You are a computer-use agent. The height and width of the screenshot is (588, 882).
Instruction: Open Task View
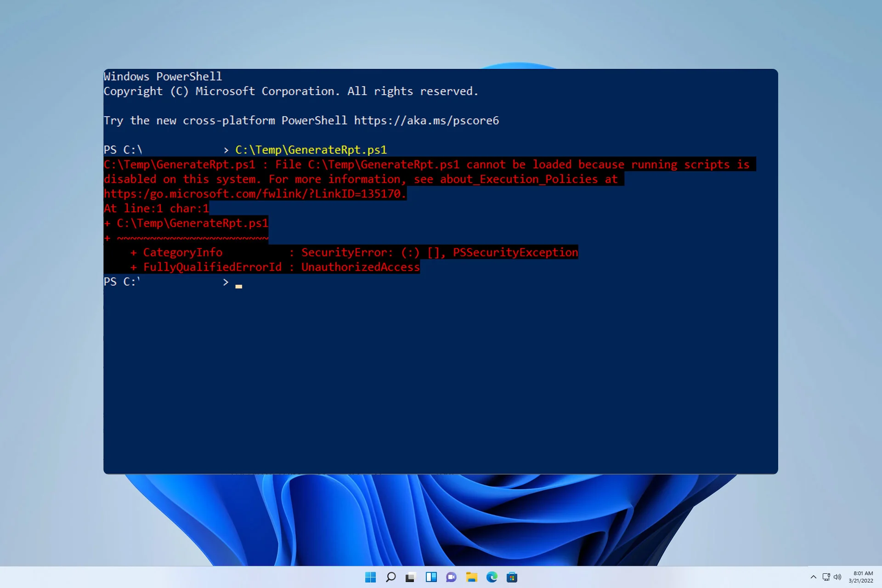pos(410,577)
